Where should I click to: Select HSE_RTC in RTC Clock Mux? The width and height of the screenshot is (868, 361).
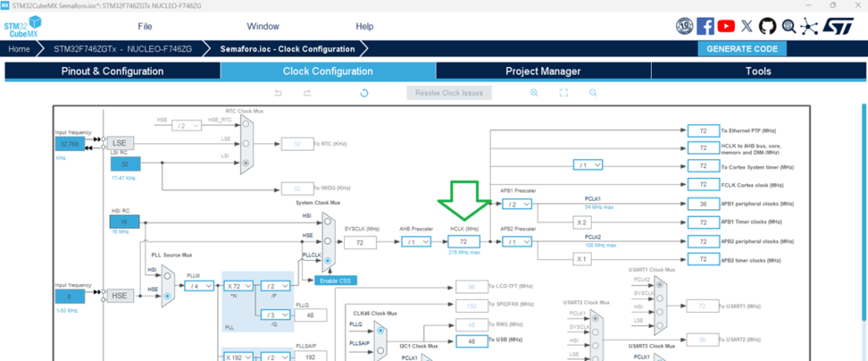pos(247,125)
